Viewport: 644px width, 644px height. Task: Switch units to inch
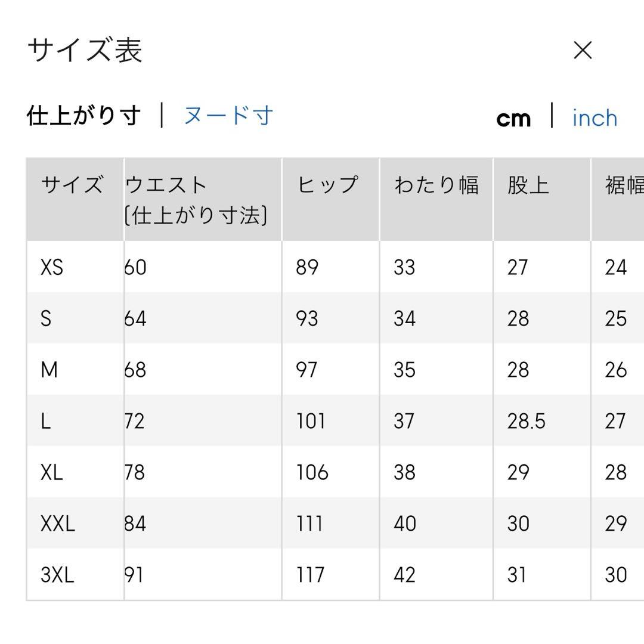click(x=595, y=118)
